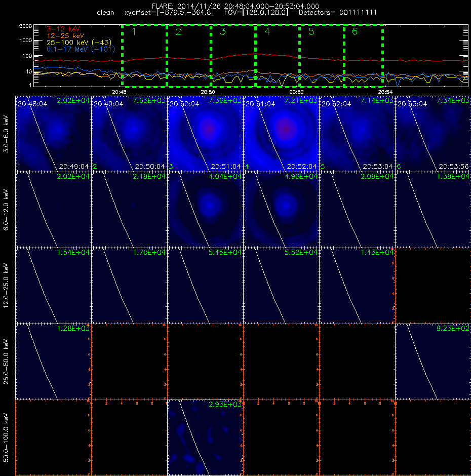The width and height of the screenshot is (471, 476).
Task: Click the 2.19E+04 peak value
Action: (149, 176)
